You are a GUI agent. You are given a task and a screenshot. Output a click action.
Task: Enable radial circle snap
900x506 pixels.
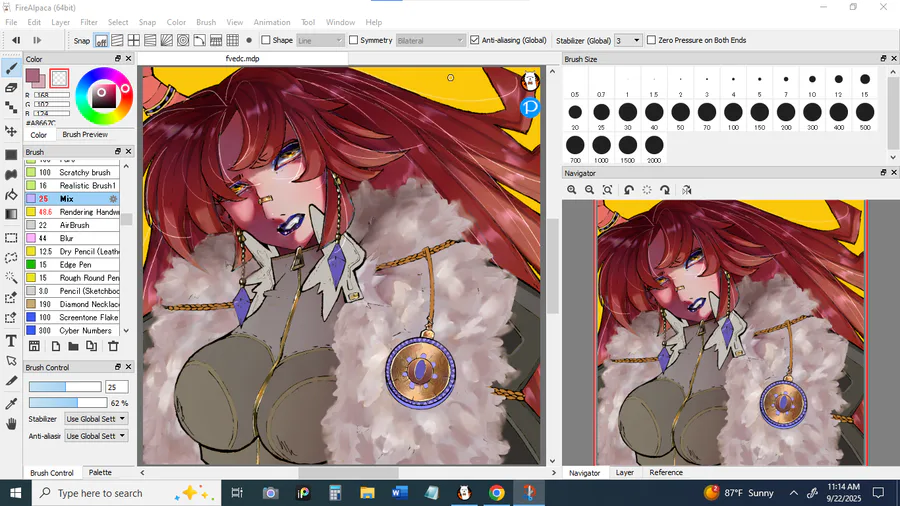(x=183, y=40)
